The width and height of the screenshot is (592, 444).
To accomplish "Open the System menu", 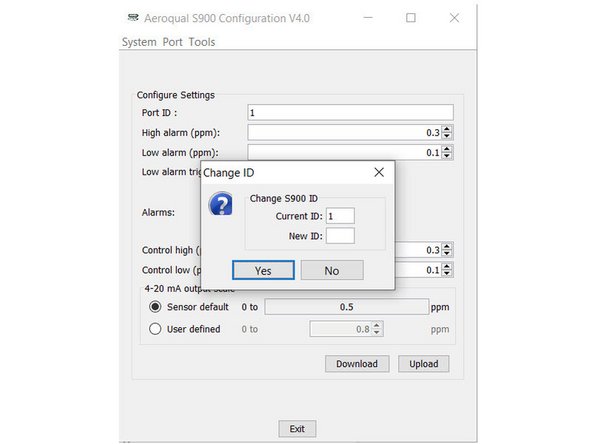I will pos(139,42).
